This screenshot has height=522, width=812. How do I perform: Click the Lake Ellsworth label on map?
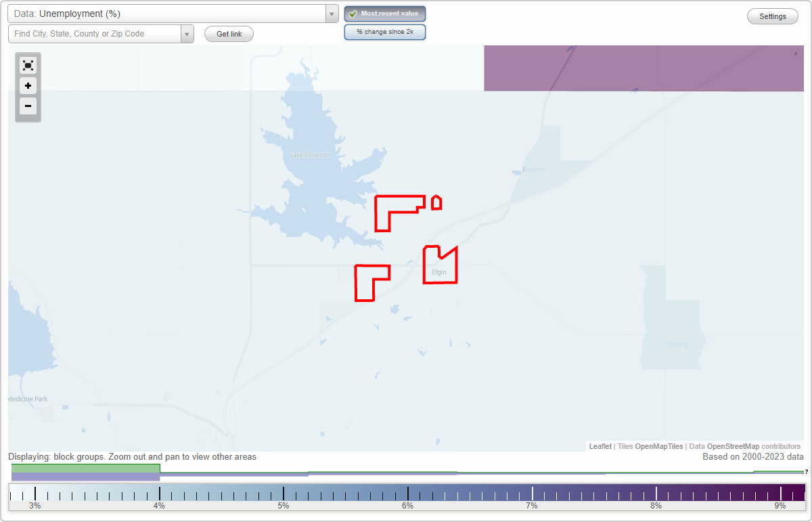tap(310, 155)
